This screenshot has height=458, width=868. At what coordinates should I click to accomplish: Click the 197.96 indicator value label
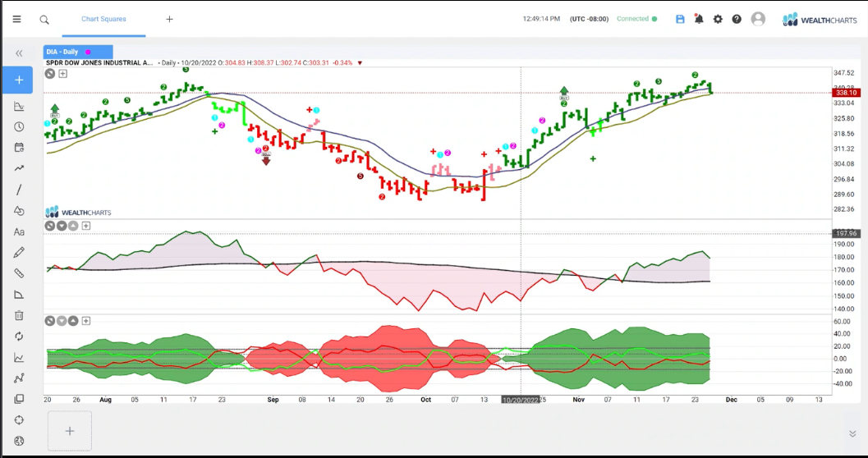(847, 233)
